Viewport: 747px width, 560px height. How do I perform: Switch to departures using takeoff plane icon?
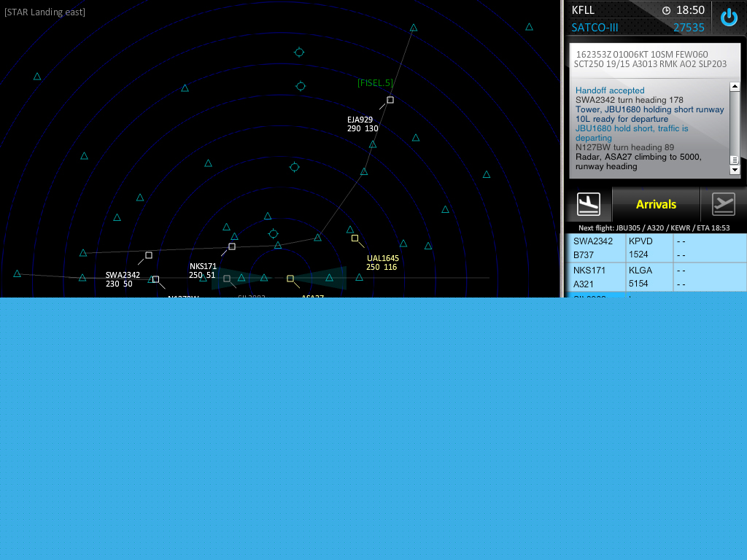[x=723, y=205]
